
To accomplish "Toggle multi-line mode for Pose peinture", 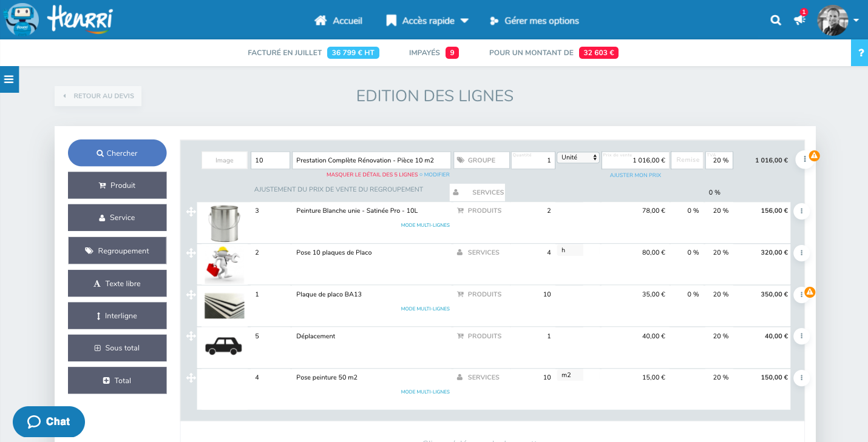I will (x=425, y=392).
